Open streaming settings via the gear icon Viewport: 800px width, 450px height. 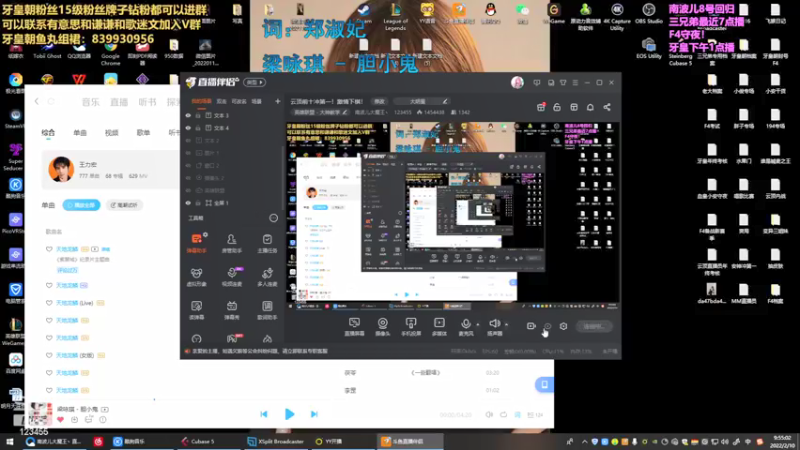coord(563,326)
